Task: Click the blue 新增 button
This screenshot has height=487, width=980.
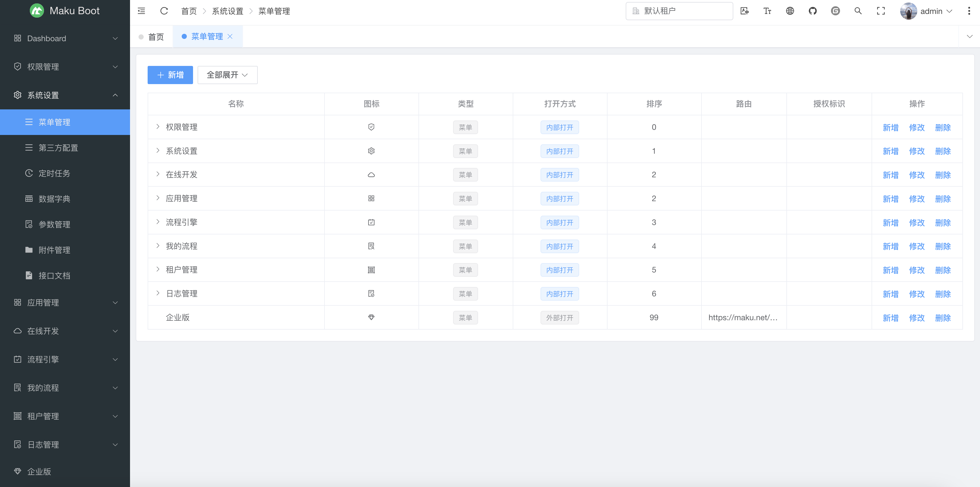Action: [170, 75]
